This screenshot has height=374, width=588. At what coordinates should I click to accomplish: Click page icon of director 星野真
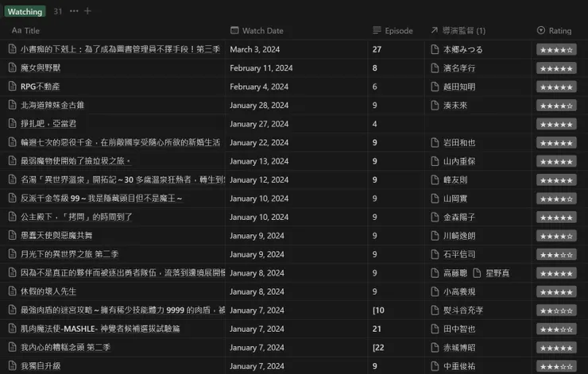pyautogui.click(x=477, y=273)
